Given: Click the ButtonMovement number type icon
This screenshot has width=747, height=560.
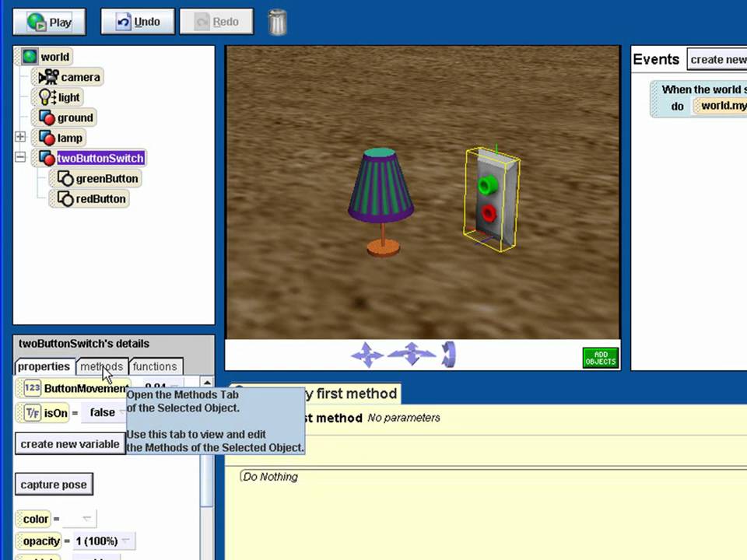Looking at the screenshot, I should 33,388.
